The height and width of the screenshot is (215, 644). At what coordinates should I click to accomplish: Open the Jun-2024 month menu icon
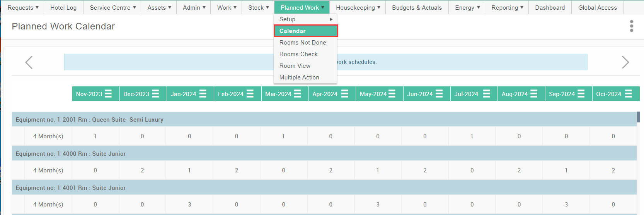(439, 94)
